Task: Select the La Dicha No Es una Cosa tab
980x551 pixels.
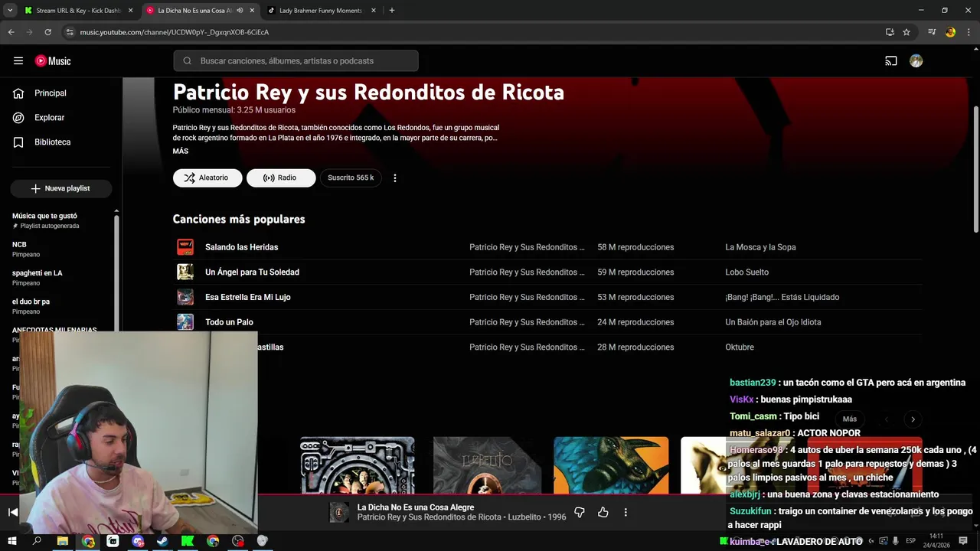Action: click(194, 11)
